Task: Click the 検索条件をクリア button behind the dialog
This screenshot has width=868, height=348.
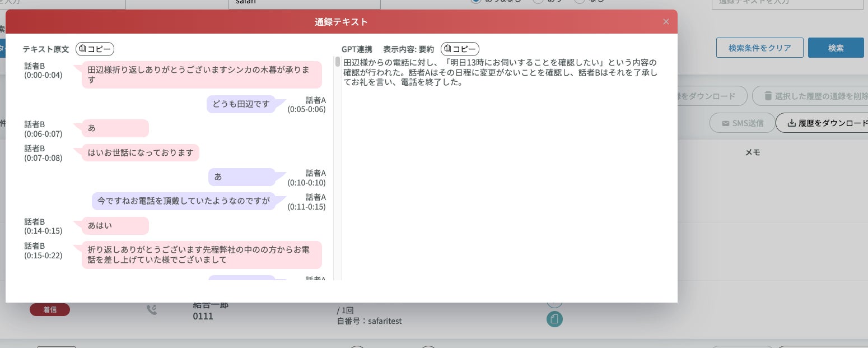Action: pos(760,48)
